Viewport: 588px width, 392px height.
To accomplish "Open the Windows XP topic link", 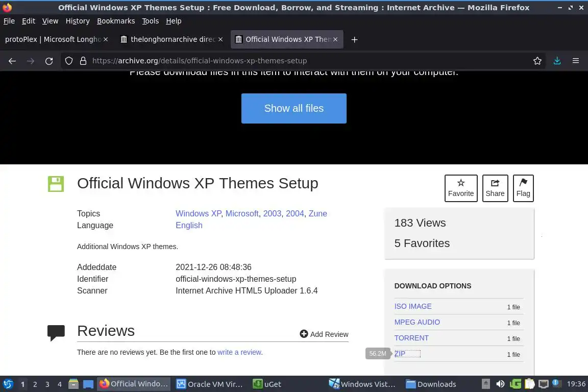I will [199, 213].
